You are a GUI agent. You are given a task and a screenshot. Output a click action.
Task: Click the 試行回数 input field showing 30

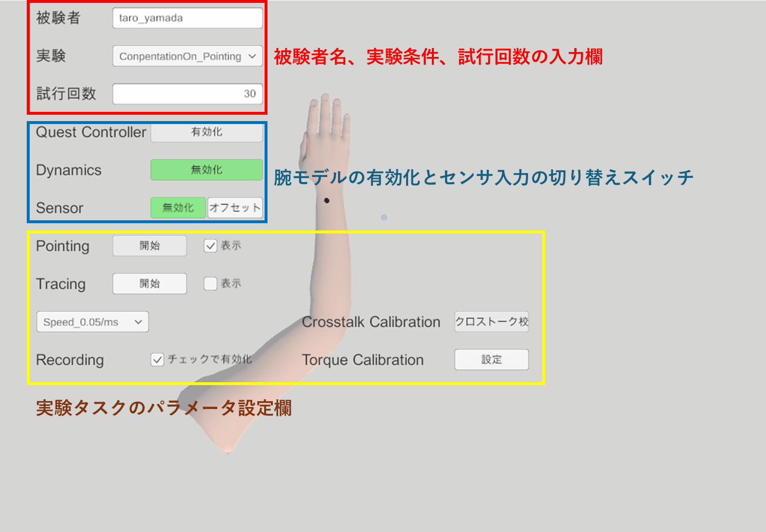point(188,94)
